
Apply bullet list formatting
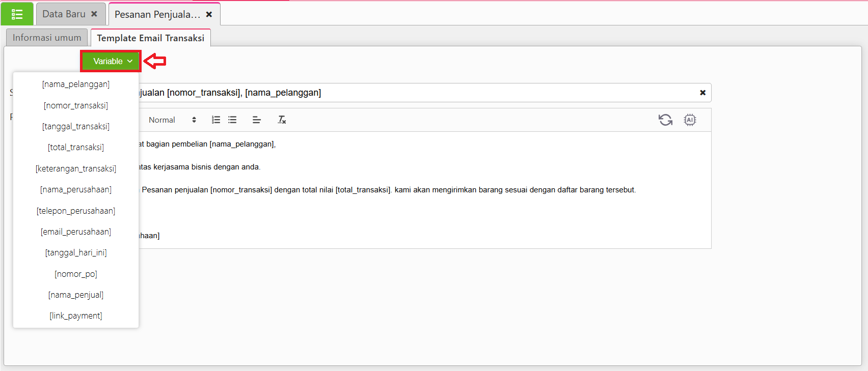(232, 120)
